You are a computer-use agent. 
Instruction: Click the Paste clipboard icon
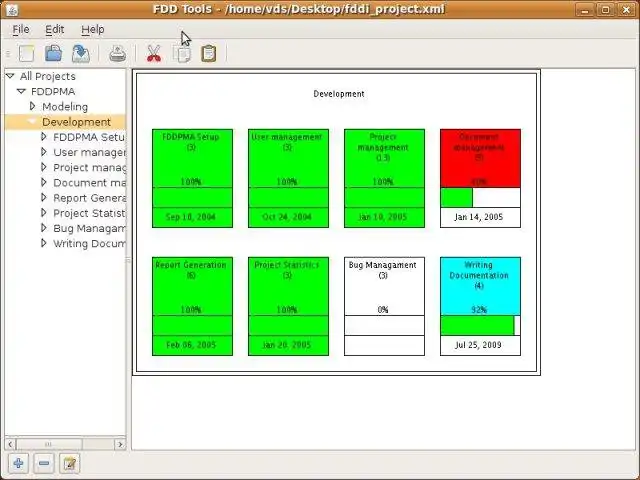209,53
